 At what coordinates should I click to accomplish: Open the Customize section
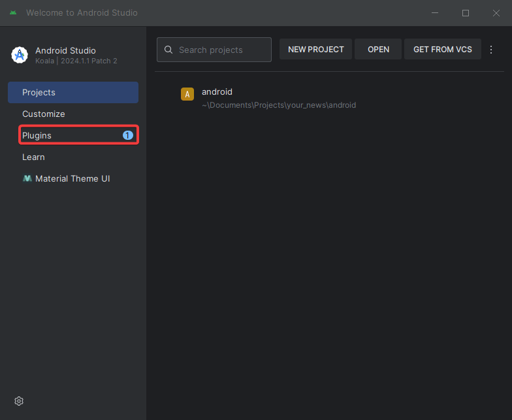pos(73,114)
